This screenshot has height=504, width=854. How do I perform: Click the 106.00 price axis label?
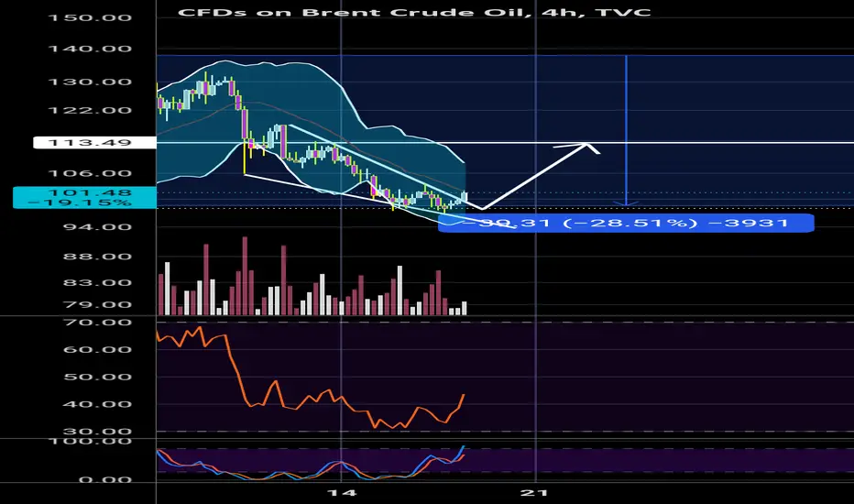coord(90,173)
